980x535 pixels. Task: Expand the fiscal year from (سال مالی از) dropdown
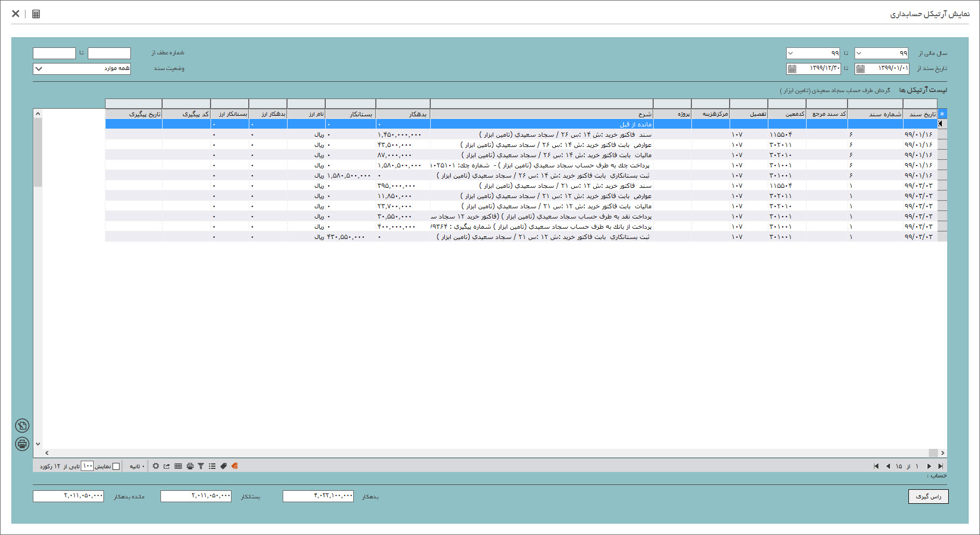click(x=859, y=53)
